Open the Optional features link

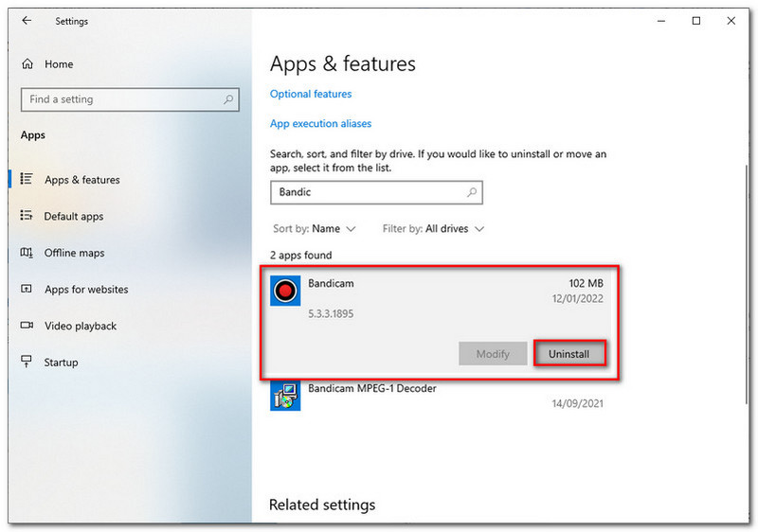click(311, 94)
